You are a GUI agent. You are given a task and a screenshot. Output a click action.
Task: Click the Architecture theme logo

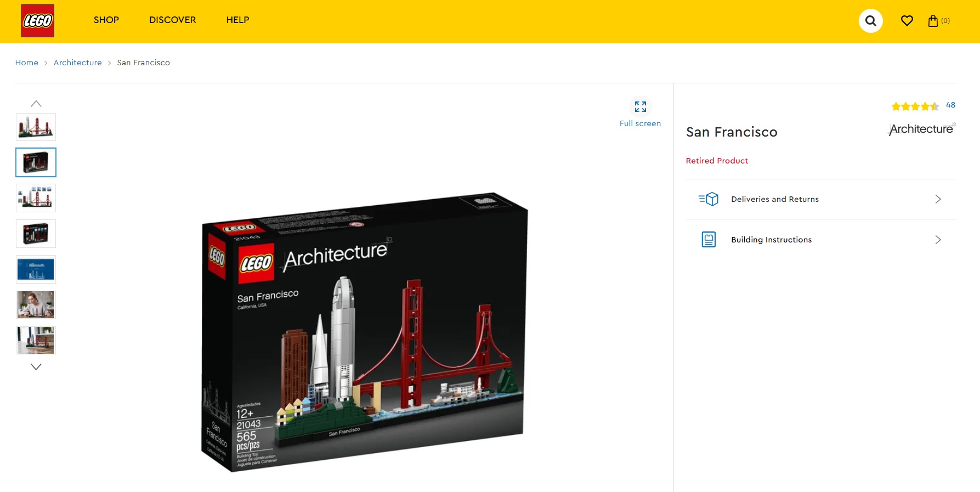coord(921,129)
